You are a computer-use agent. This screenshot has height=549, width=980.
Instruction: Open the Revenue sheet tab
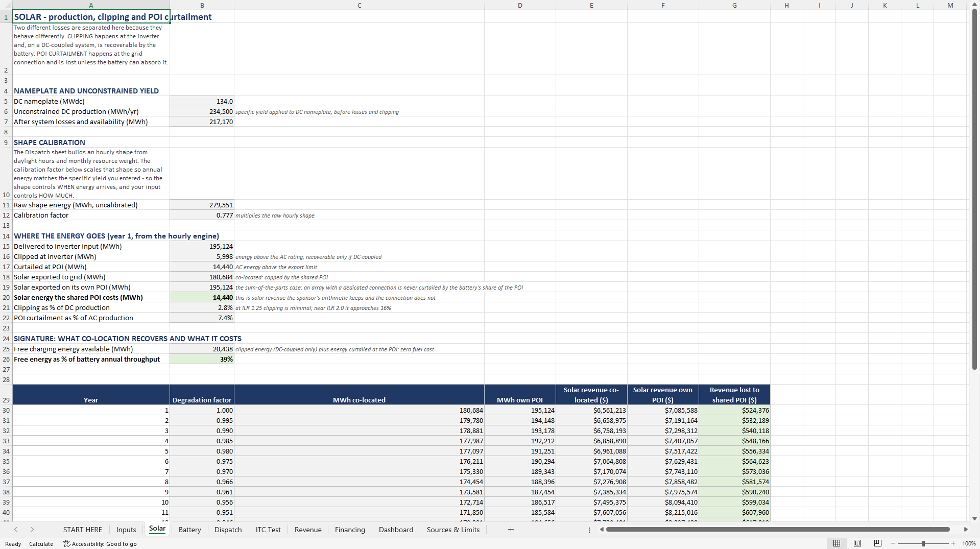click(x=308, y=530)
